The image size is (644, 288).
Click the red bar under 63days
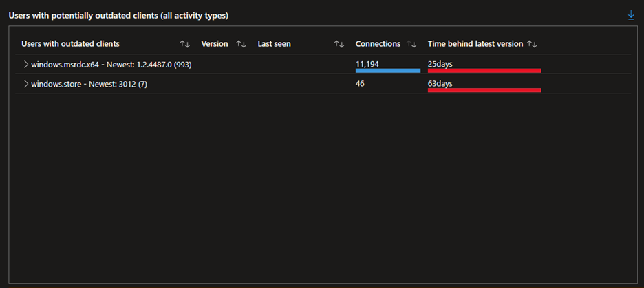[484, 90]
